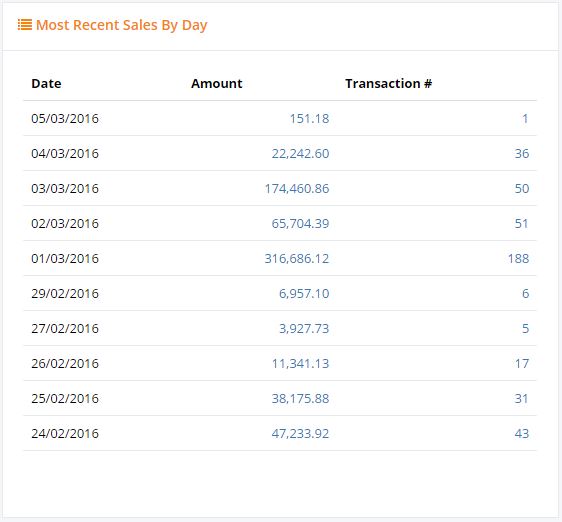Open transaction count 1 for 05/03/2016

tap(525, 119)
